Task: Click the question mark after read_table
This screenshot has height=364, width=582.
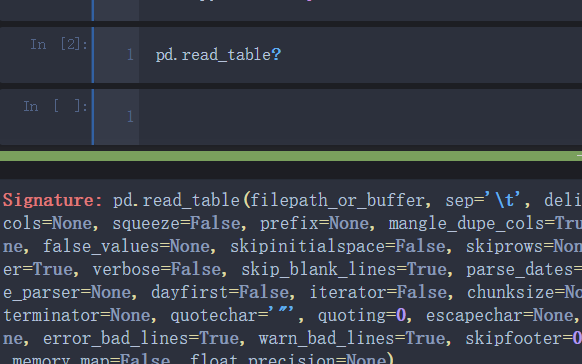Action: coord(276,55)
